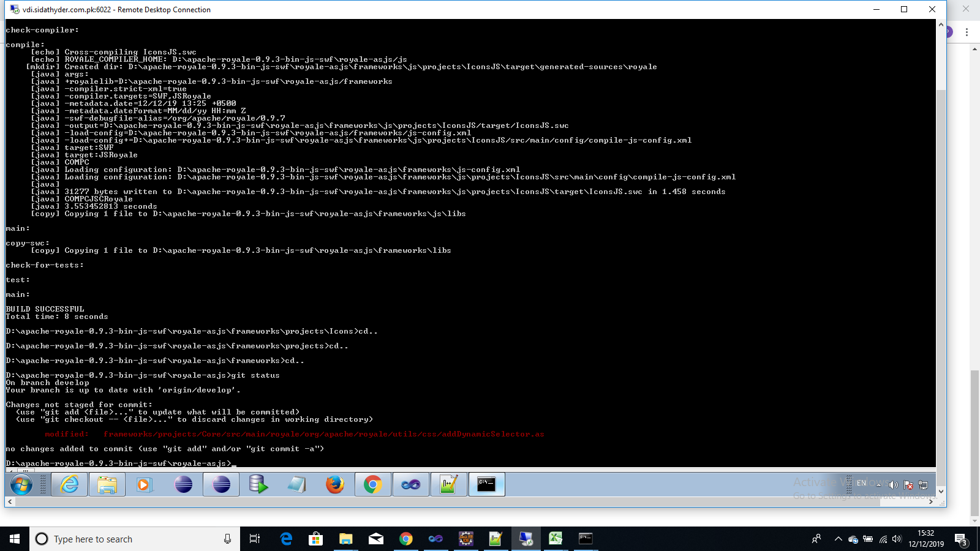Switch to Chrome in the remote taskbar
The height and width of the screenshot is (551, 980).
click(373, 485)
